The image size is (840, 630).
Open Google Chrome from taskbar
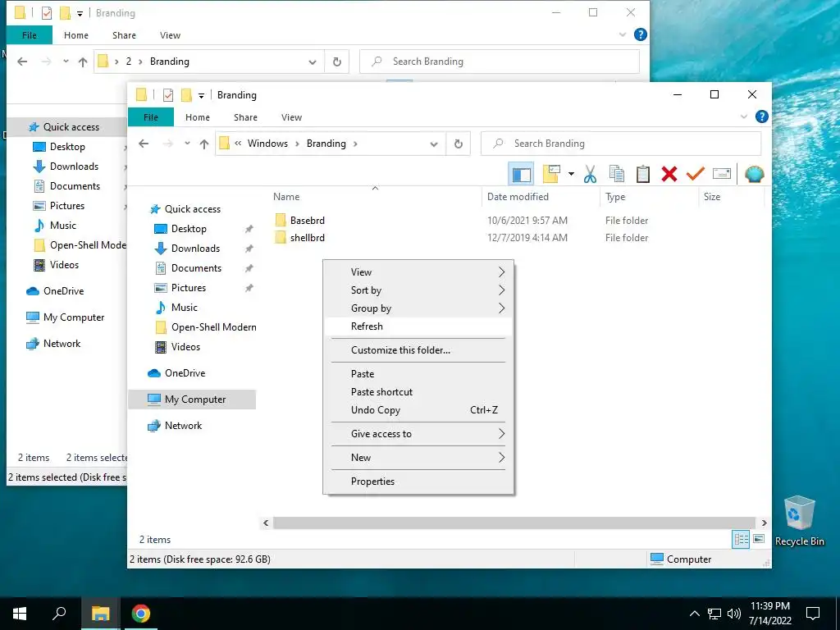[141, 614]
